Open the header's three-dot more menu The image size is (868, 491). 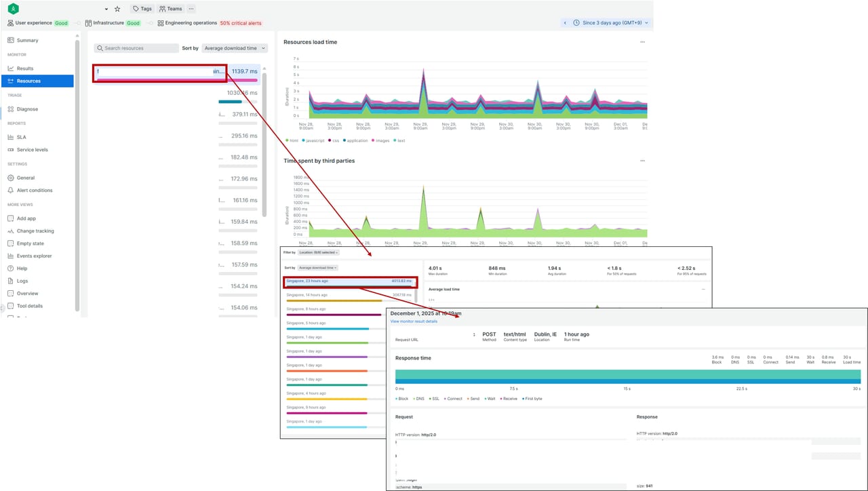tap(191, 9)
